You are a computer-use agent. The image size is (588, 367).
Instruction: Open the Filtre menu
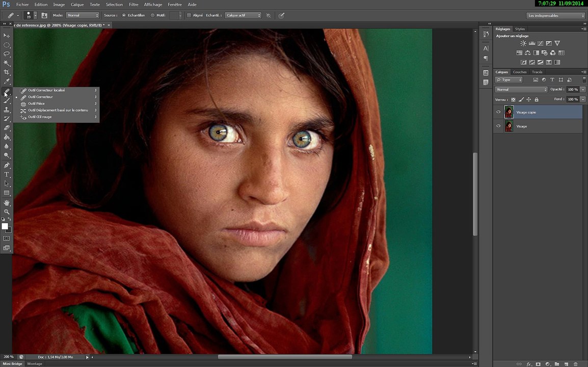coord(133,5)
